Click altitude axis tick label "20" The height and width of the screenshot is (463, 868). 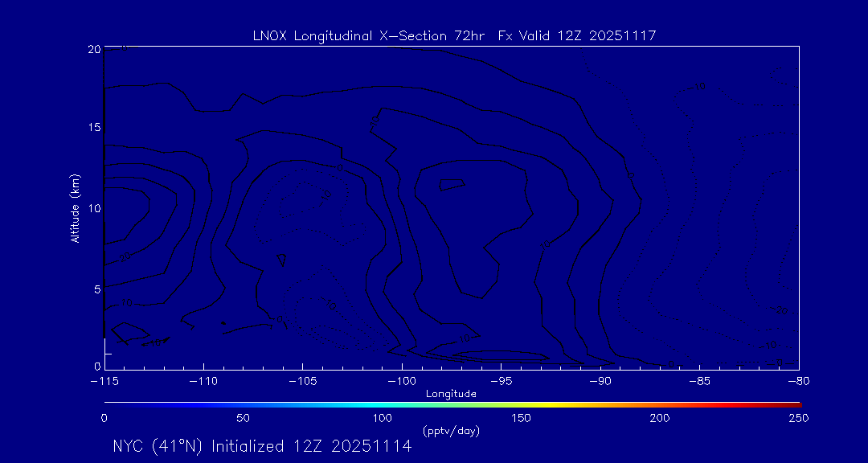pos(94,49)
